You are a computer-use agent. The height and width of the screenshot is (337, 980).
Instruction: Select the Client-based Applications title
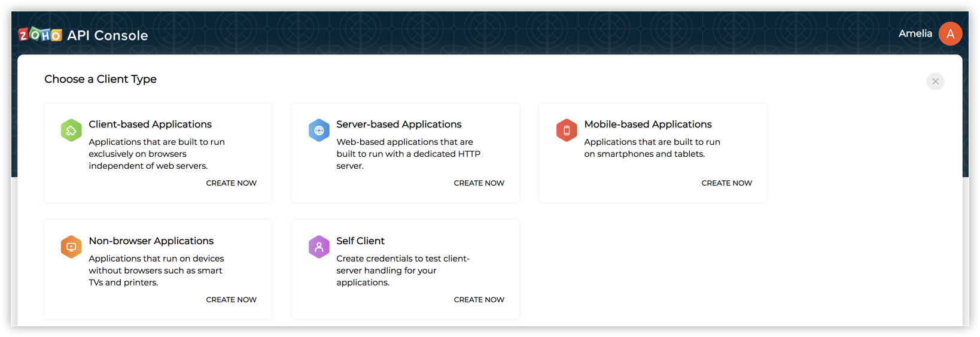coord(150,125)
